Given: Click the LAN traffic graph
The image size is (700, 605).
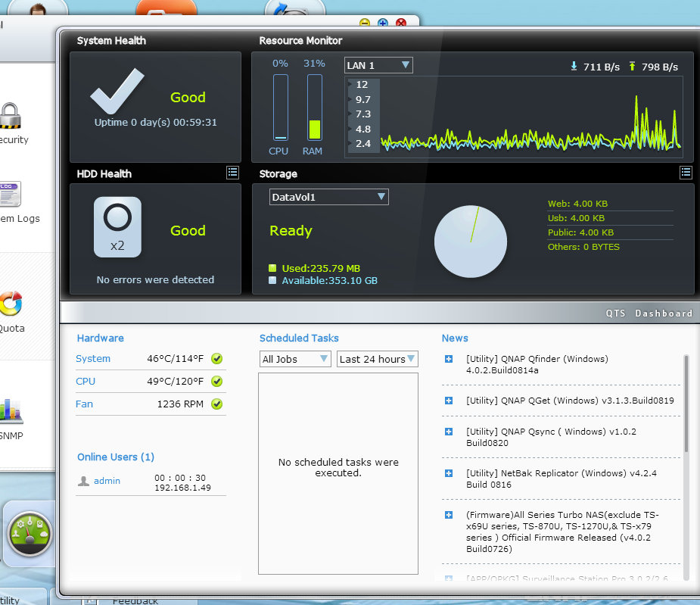Looking at the screenshot, I should [513, 117].
